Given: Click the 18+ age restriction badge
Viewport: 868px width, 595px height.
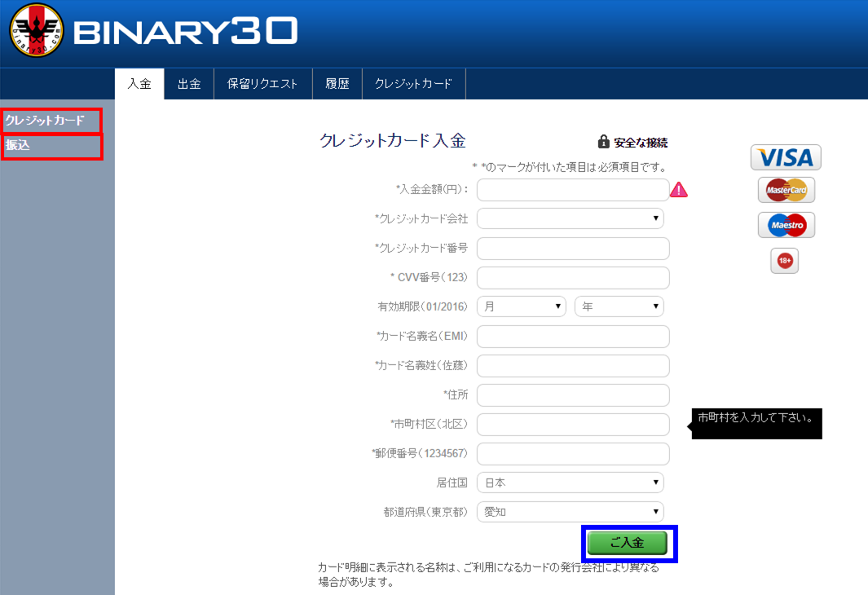Looking at the screenshot, I should pos(784,261).
